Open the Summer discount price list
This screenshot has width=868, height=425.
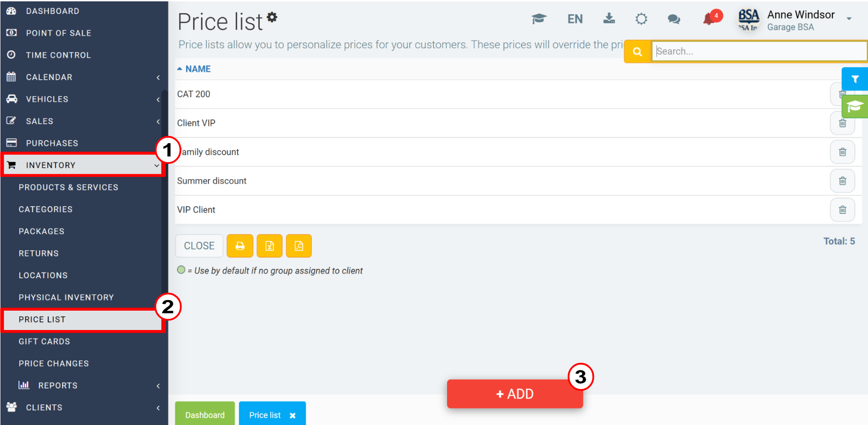pos(212,181)
